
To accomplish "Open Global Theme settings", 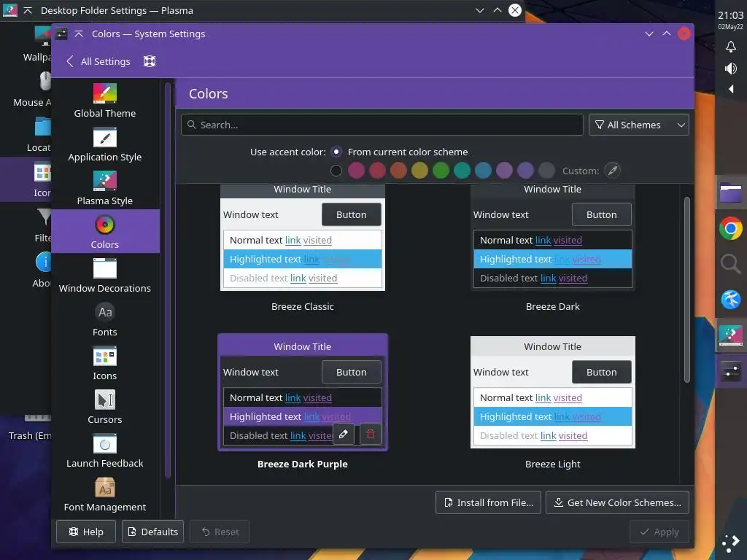I will 105,101.
